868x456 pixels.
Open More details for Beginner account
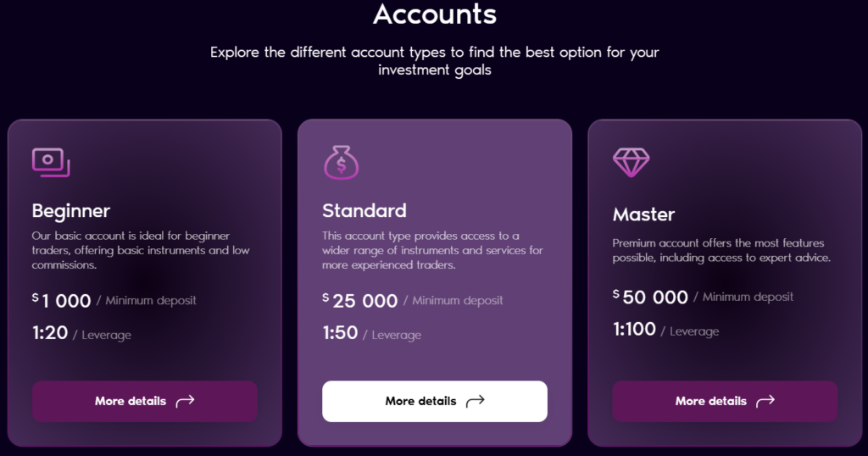144,401
